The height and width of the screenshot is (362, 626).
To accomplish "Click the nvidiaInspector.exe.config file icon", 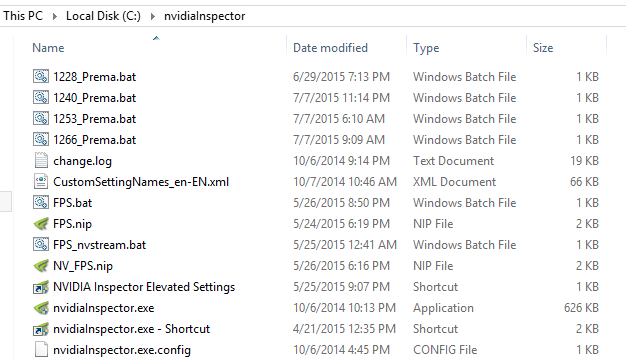I will click(x=41, y=350).
